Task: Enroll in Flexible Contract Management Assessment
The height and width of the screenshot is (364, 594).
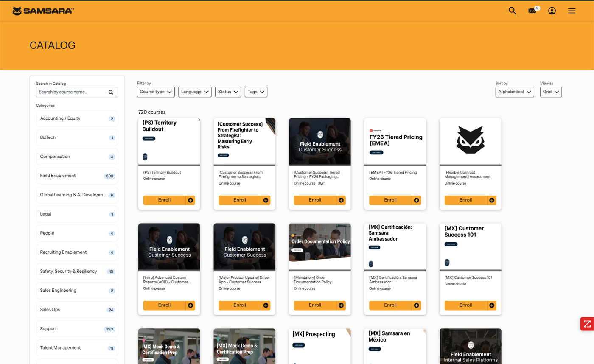Action: [465, 200]
